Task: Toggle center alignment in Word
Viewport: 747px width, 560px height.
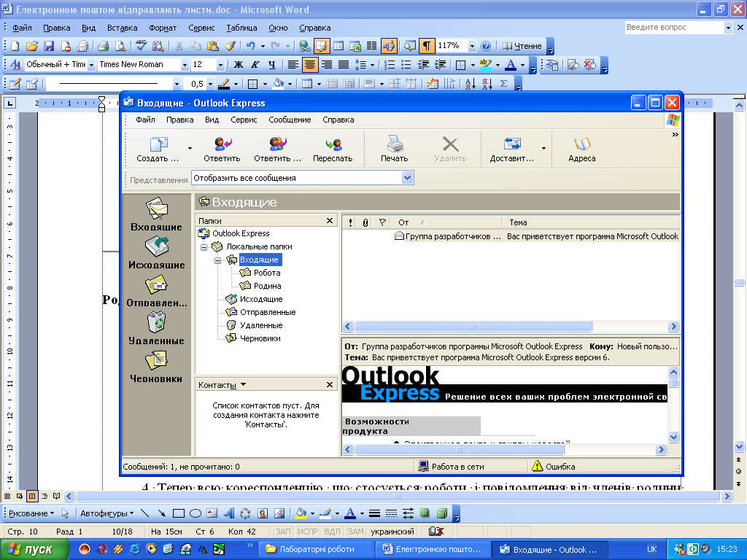Action: coord(309,65)
